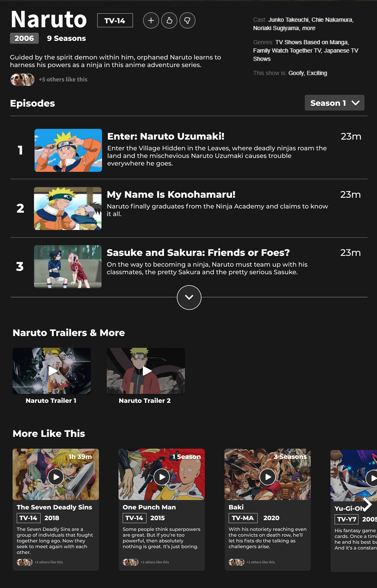Open the cast 'more' link
This screenshot has height=588, width=377.
[309, 28]
